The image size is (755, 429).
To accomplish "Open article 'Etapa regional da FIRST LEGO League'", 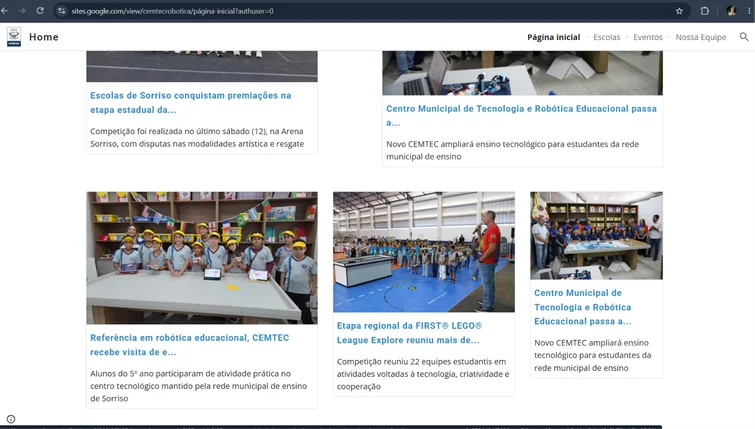I will tap(409, 333).
